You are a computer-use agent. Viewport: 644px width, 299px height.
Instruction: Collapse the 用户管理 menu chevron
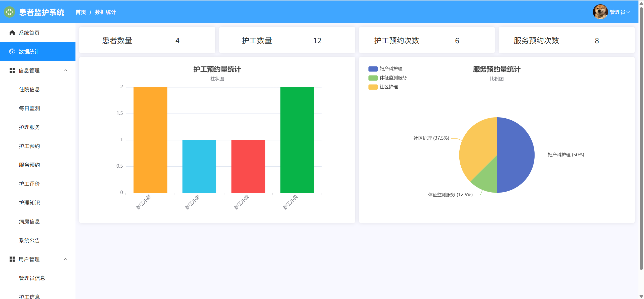(x=66, y=259)
